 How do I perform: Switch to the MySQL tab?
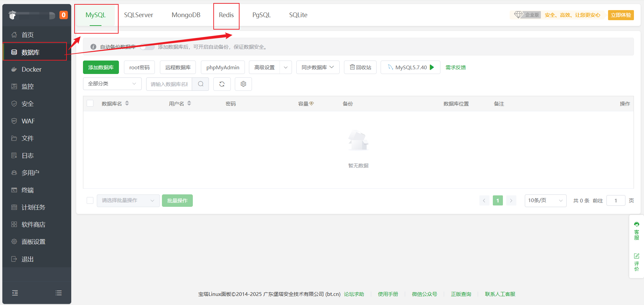click(x=96, y=15)
